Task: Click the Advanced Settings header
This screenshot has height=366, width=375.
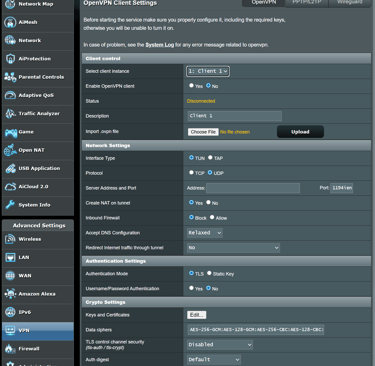Action: [39, 225]
